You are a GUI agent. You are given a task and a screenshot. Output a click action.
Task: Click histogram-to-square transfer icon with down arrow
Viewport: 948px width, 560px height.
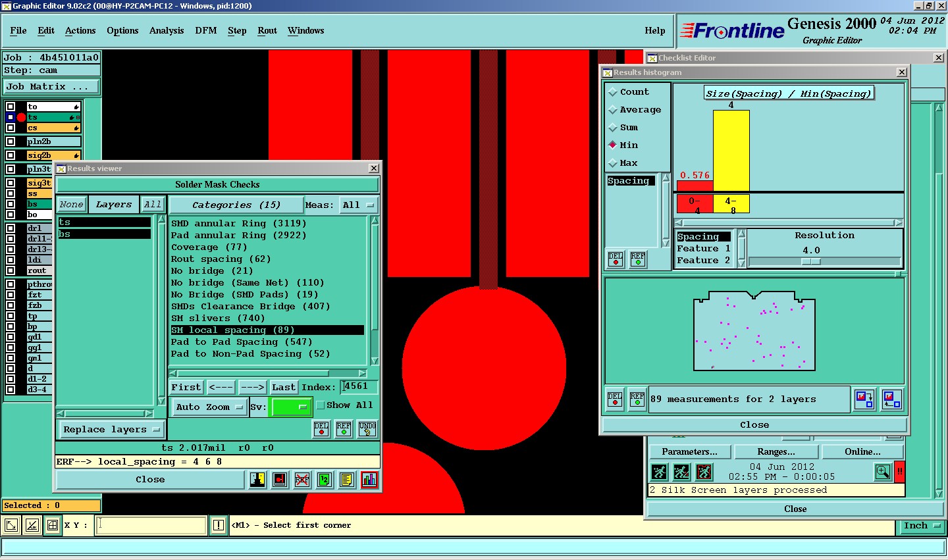point(864,399)
